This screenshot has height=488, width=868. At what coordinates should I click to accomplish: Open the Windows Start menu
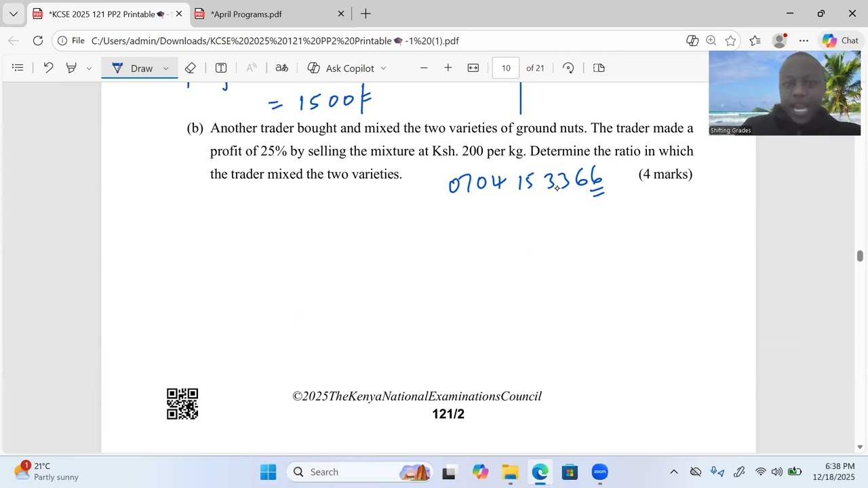tap(268, 472)
